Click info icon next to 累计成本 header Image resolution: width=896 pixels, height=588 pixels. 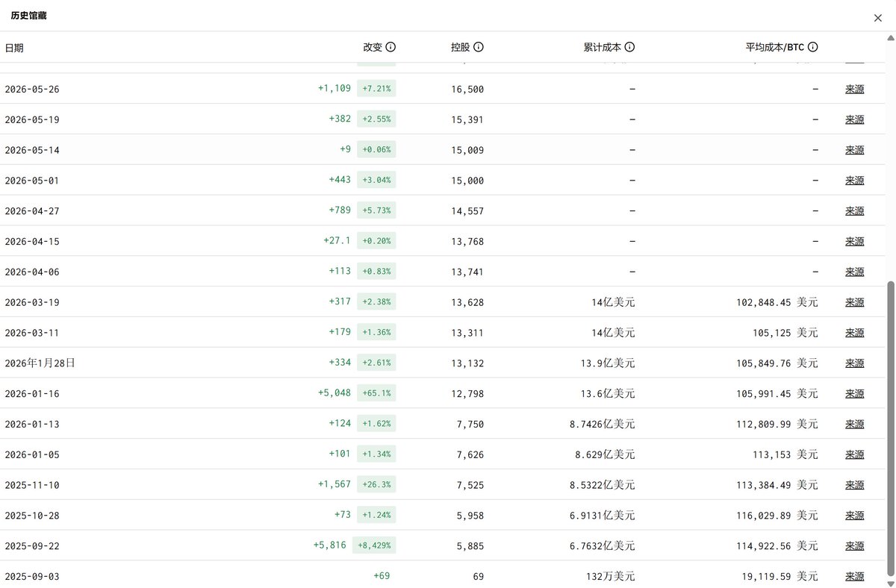pyautogui.click(x=629, y=47)
